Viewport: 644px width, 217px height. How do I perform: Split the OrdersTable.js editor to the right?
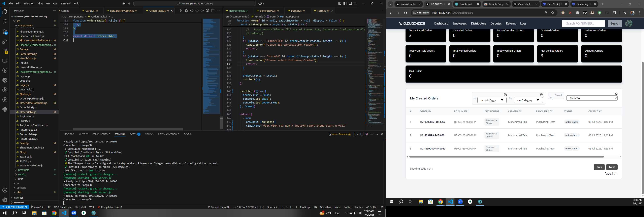pyautogui.click(x=213, y=11)
